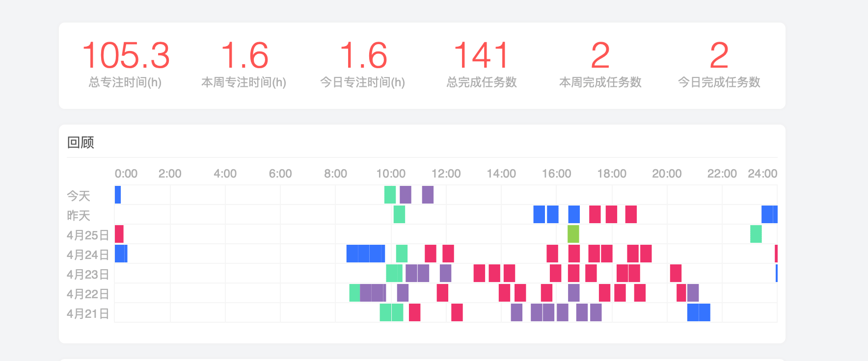Click the 今日完成任务数 label
The image size is (868, 361).
[719, 82]
